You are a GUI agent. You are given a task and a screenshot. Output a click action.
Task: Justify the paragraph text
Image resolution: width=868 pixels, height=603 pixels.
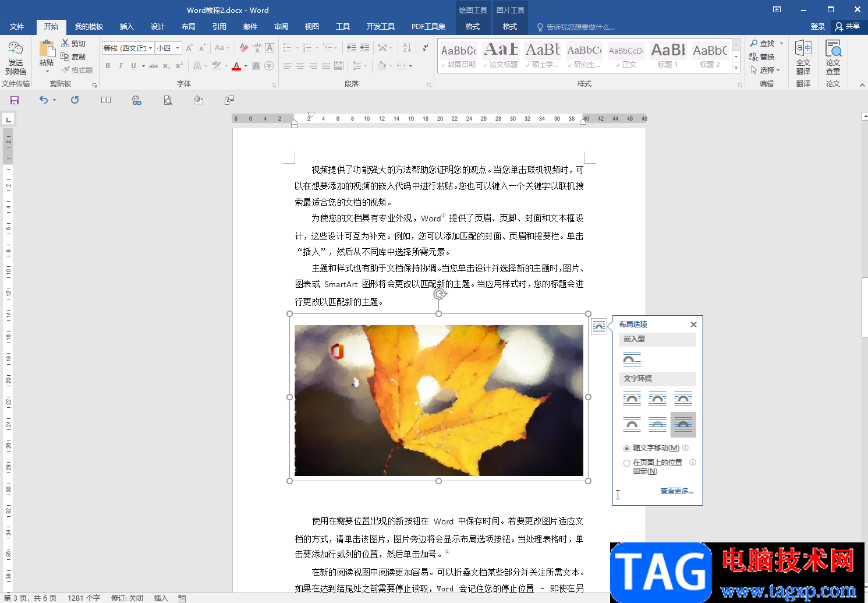click(326, 66)
